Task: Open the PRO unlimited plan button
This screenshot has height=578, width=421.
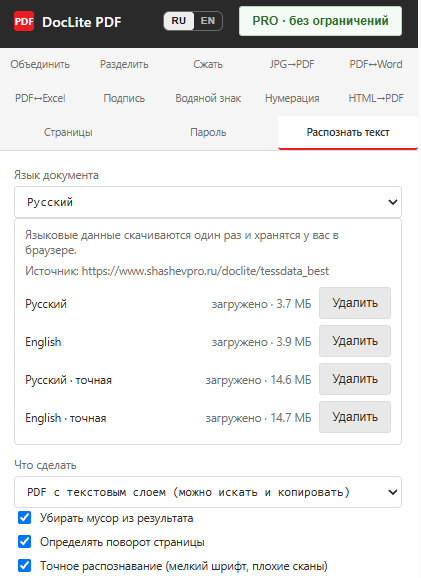Action: click(x=320, y=21)
